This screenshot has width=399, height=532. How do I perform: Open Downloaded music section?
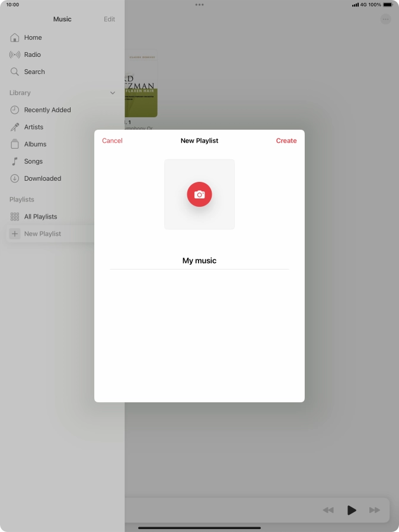42,178
